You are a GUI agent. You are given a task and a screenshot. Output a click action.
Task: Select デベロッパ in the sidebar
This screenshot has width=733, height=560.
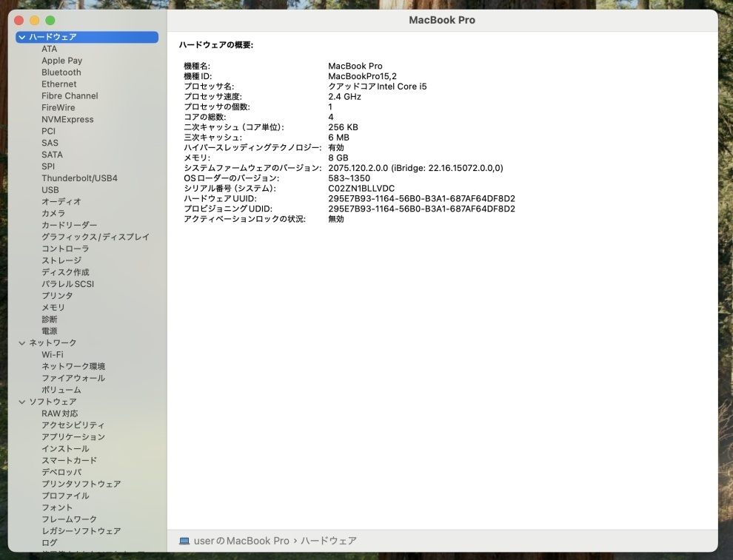point(61,472)
